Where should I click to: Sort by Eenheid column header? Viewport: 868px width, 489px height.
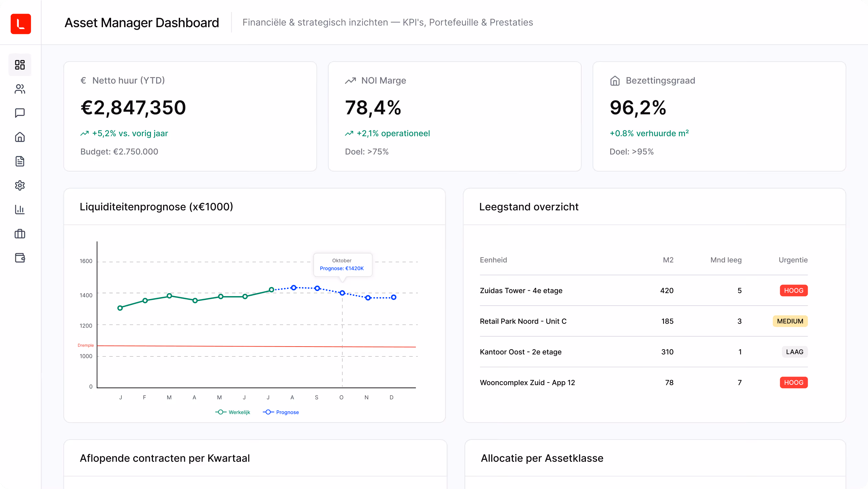[x=493, y=260]
